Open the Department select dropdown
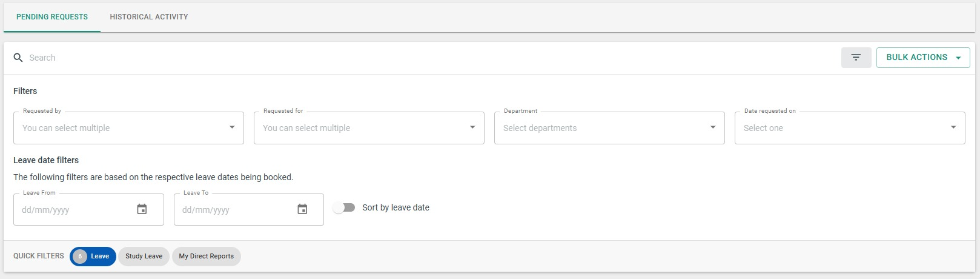The image size is (980, 279). click(x=609, y=128)
